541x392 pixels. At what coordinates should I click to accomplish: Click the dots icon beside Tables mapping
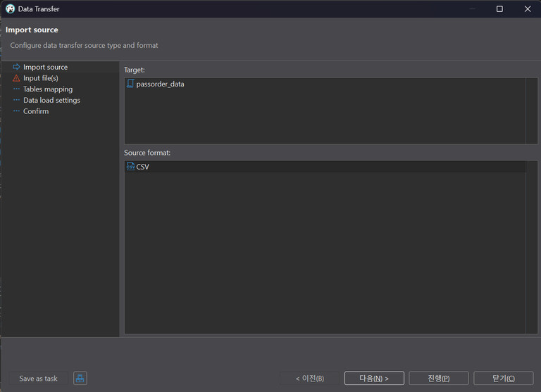coord(16,89)
